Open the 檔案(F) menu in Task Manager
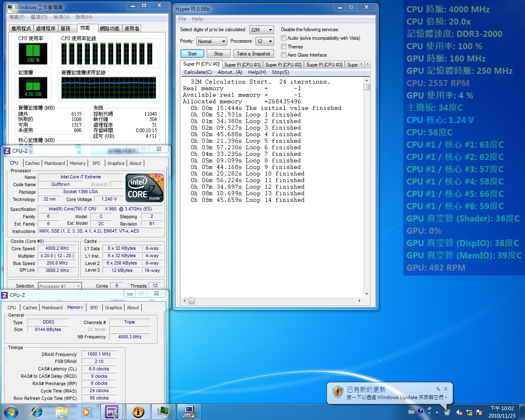 point(17,17)
